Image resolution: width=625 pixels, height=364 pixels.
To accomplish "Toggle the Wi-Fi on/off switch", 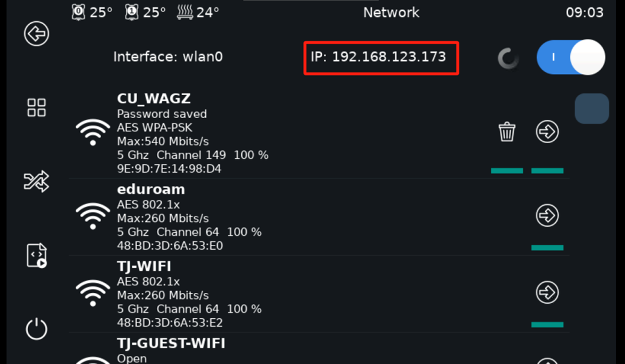I will coord(570,57).
